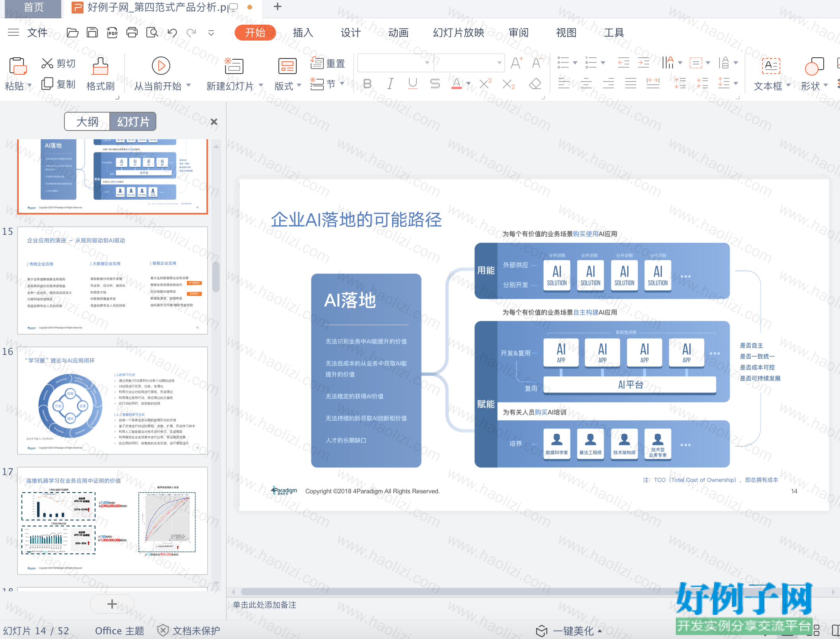Cut selection with 剪切
The image size is (840, 639).
[58, 63]
